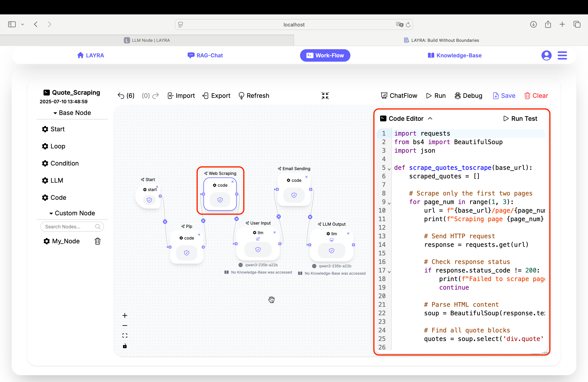Close the LLM Output llm node

coord(348,234)
